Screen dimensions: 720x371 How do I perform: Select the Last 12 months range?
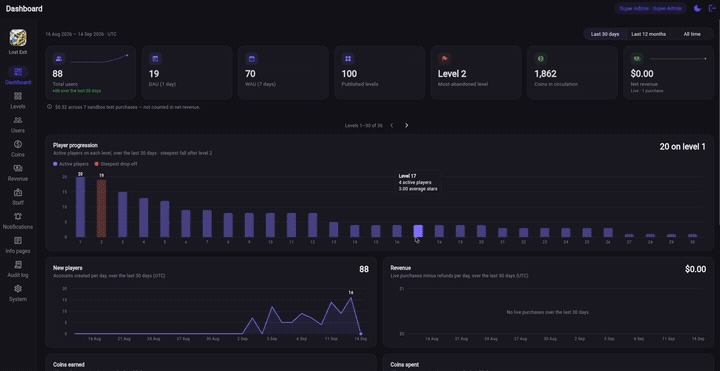[648, 34]
